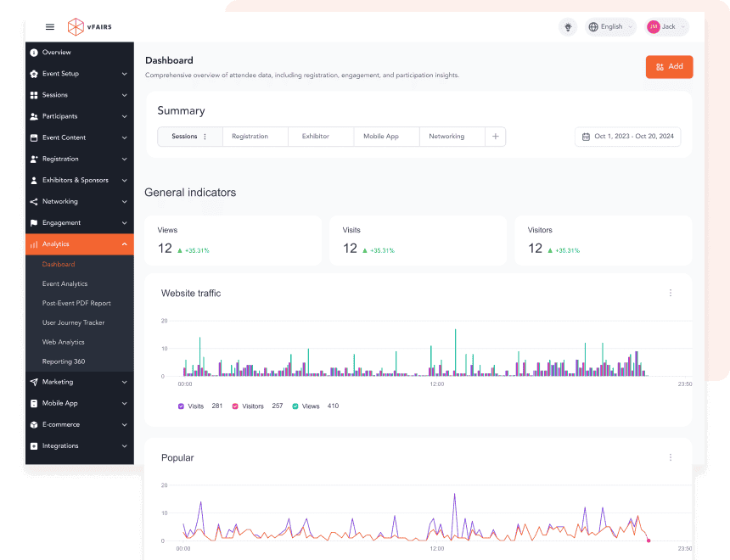
Task: Open the hamburger menu icon
Action: 50,27
